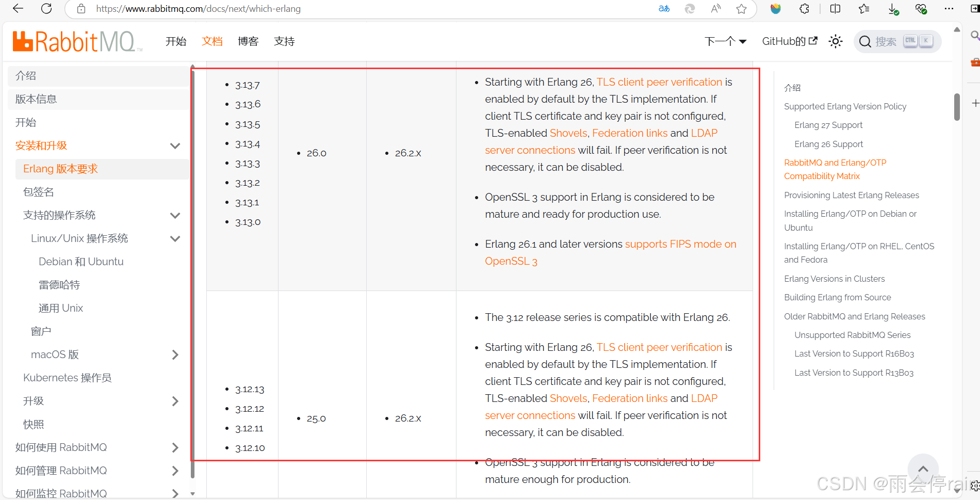980x500 pixels.
Task: Go back using the browser back arrow
Action: click(18, 9)
